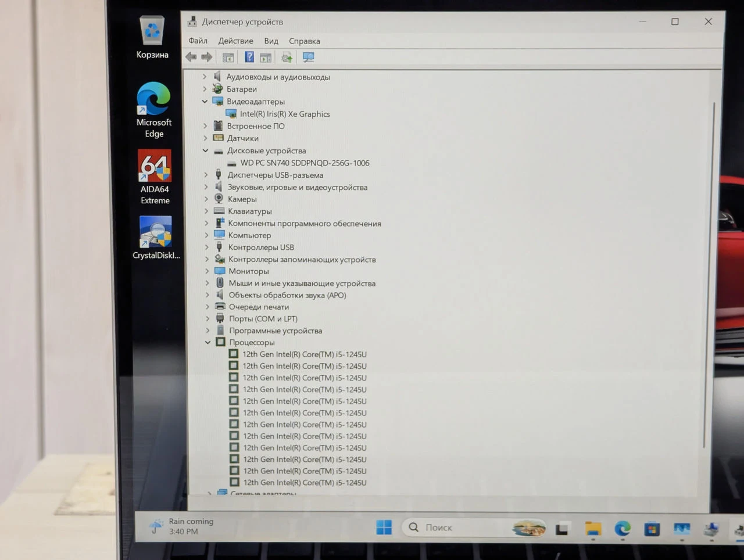Open the Windows Start button
Viewport: 744px width, 560px height.
pyautogui.click(x=384, y=527)
